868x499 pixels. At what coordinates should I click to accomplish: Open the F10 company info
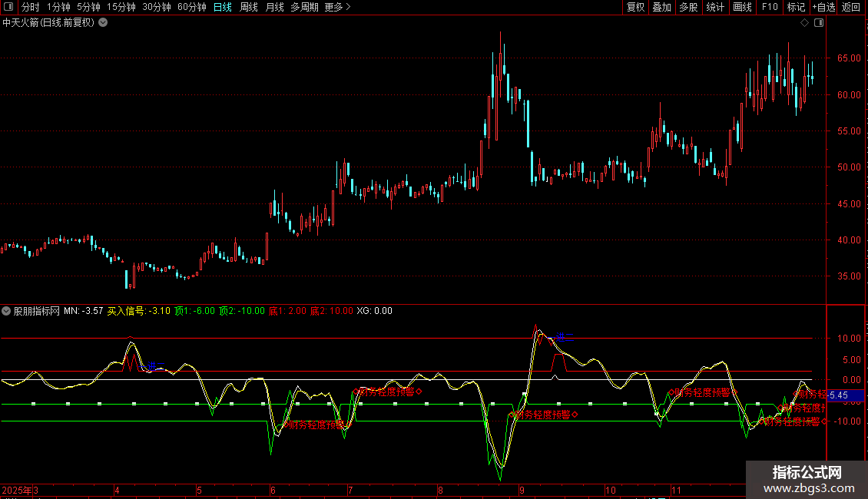point(770,7)
